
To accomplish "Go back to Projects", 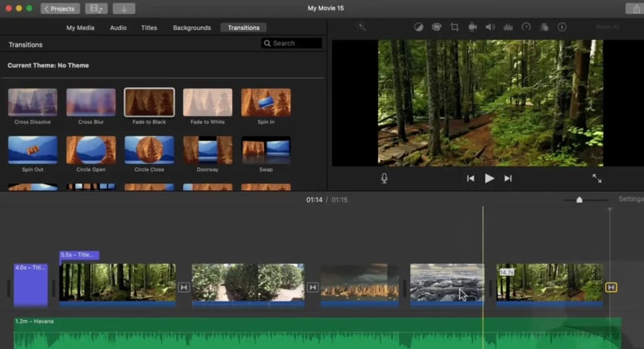I will click(x=60, y=9).
